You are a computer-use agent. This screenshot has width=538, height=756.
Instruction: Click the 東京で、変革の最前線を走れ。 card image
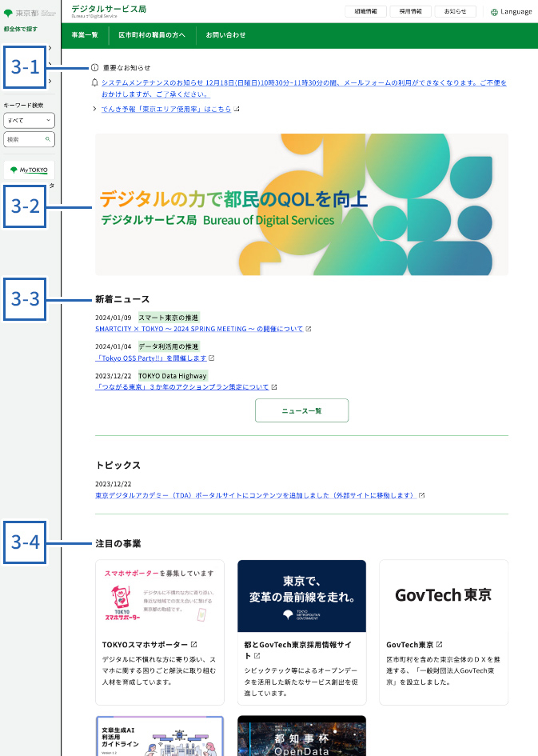tap(301, 596)
